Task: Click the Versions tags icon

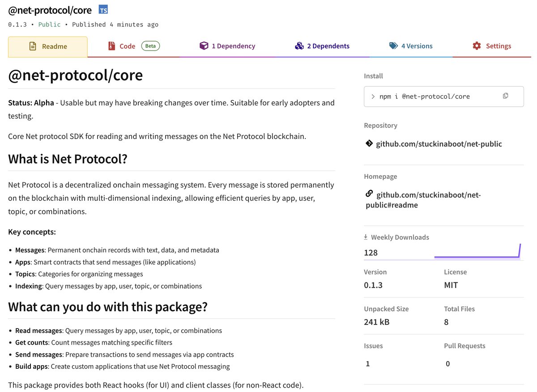Action: (393, 46)
